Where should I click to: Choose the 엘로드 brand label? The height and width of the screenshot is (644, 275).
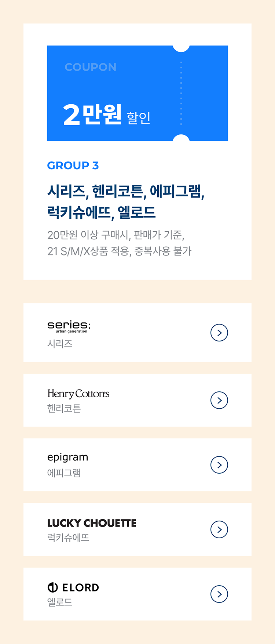click(x=60, y=602)
